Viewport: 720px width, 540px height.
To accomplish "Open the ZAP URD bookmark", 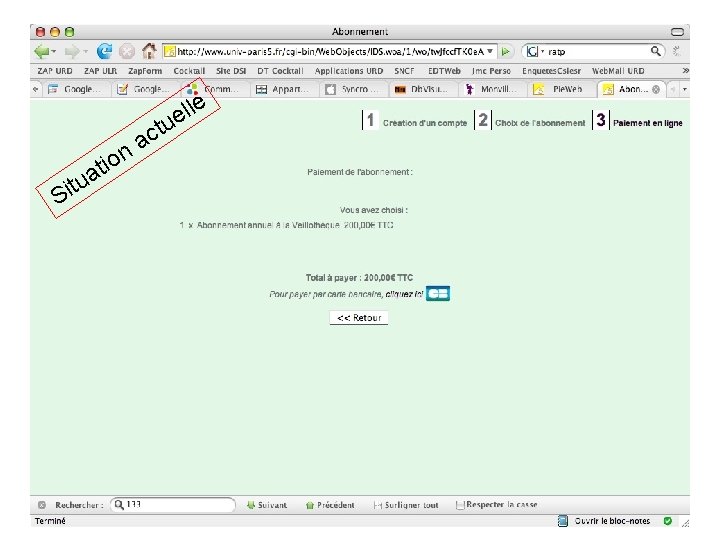I will pyautogui.click(x=55, y=71).
